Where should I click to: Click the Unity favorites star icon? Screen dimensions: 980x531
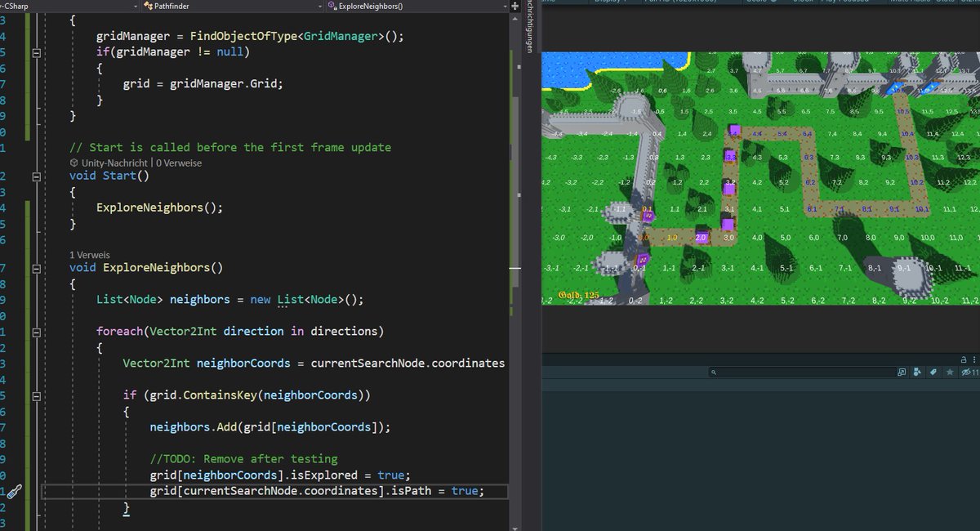click(949, 373)
